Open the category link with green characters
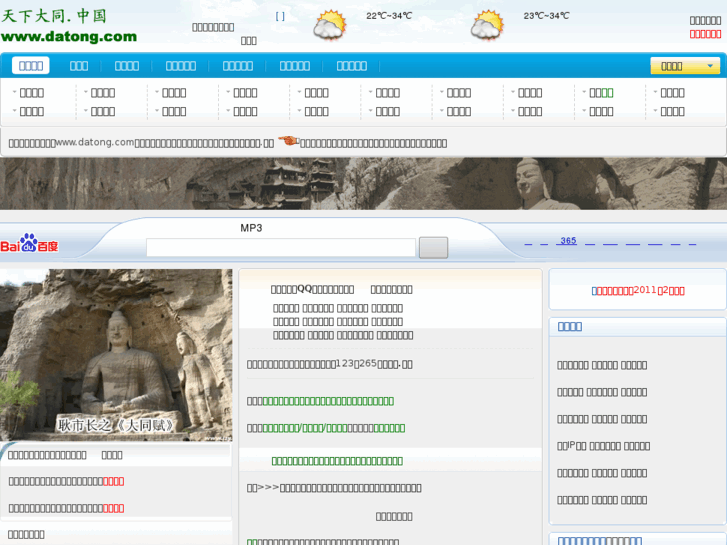This screenshot has width=727, height=545. point(601,93)
